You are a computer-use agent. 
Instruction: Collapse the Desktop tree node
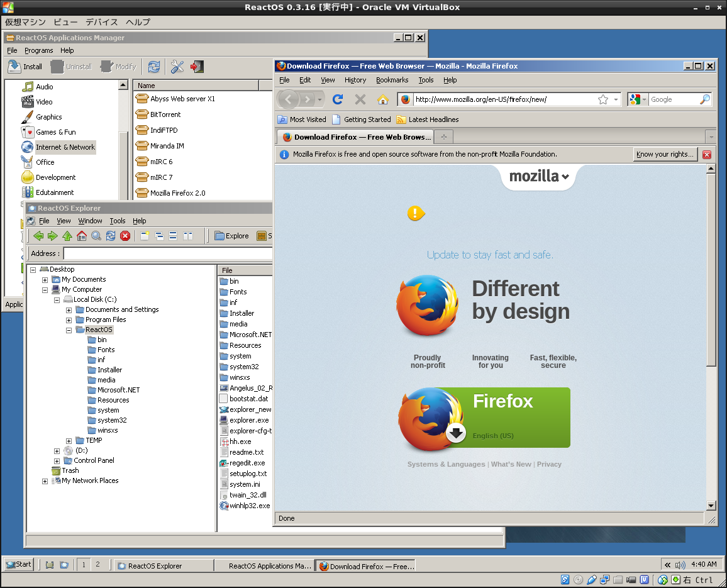point(33,270)
